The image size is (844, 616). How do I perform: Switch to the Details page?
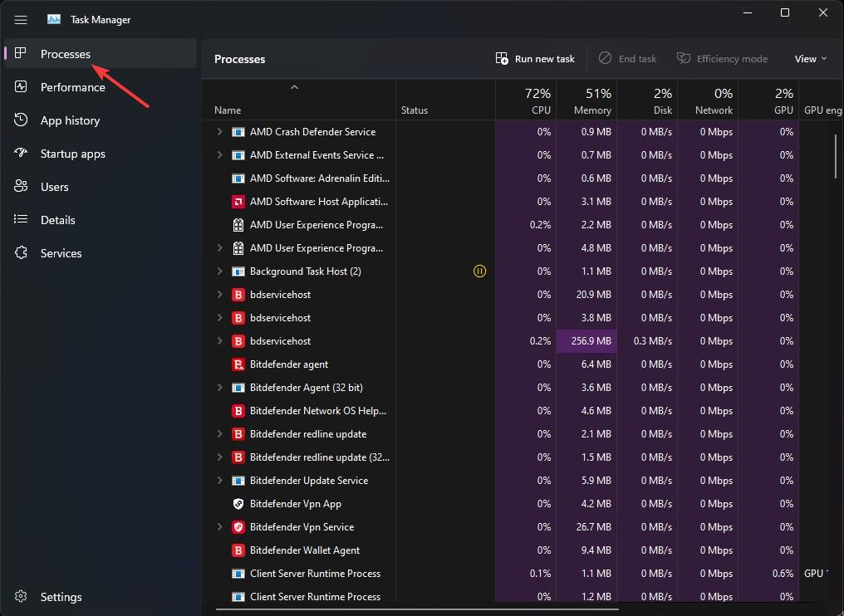coord(101,219)
